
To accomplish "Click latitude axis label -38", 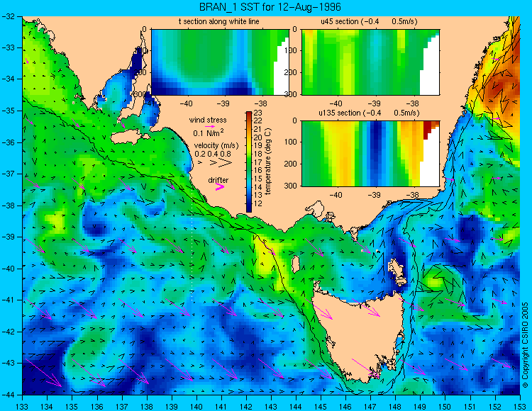I will [x=8, y=205].
